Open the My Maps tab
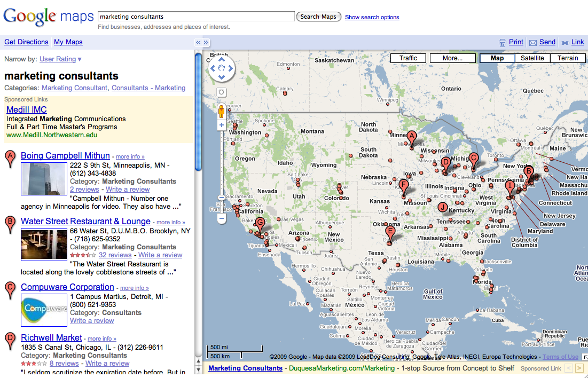The width and height of the screenshot is (588, 378). [68, 42]
